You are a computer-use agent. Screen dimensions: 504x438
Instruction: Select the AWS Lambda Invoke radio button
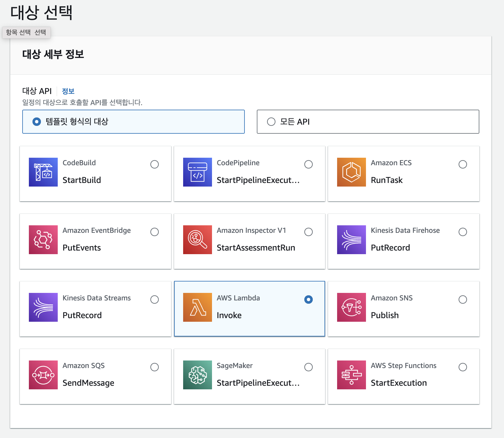309,300
